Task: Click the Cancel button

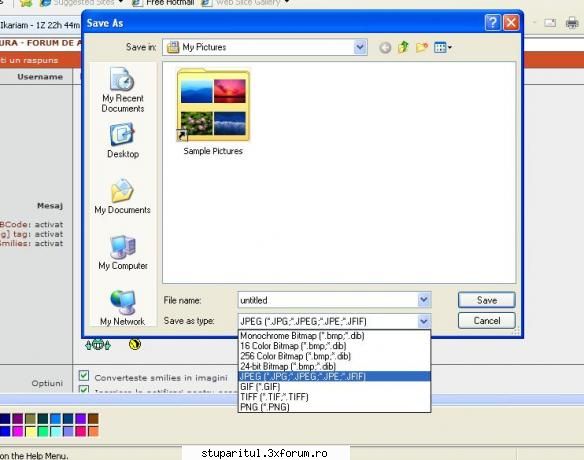Action: [487, 320]
